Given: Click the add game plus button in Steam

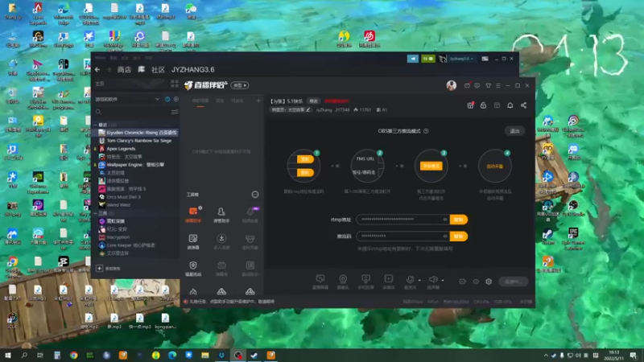Looking at the screenshot, I should (x=99, y=269).
